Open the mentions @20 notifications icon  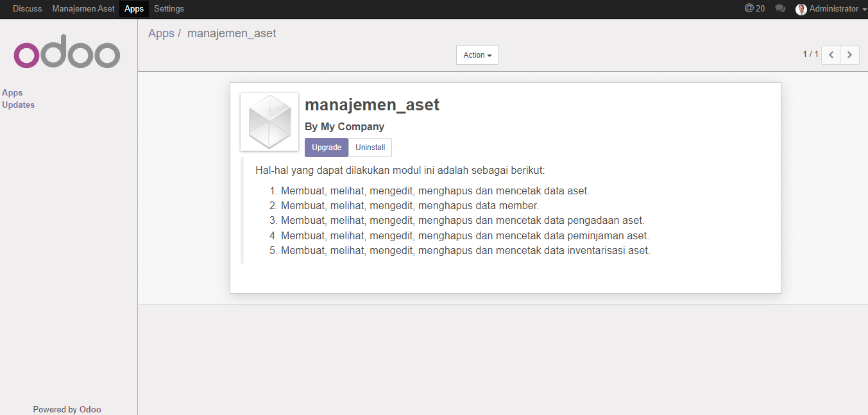point(754,8)
